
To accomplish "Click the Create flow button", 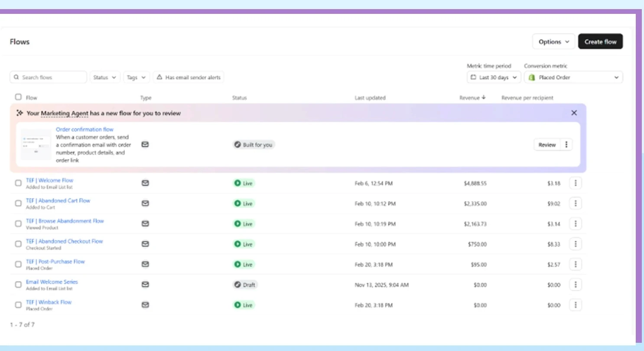I will pyautogui.click(x=600, y=42).
